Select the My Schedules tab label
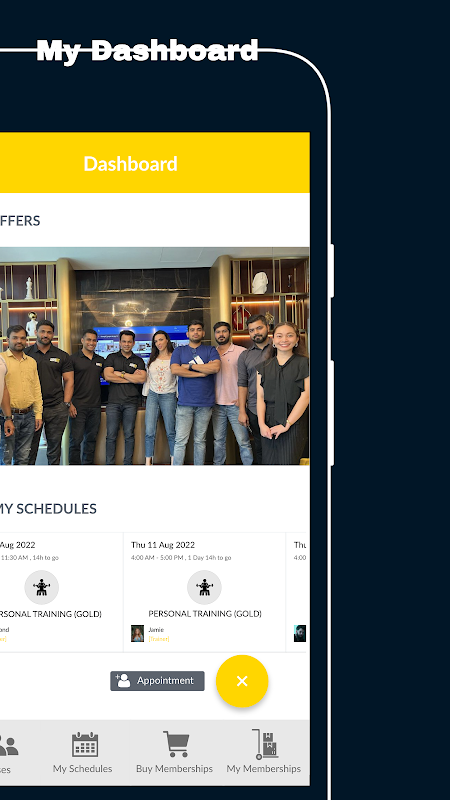450x800 pixels. tap(82, 768)
